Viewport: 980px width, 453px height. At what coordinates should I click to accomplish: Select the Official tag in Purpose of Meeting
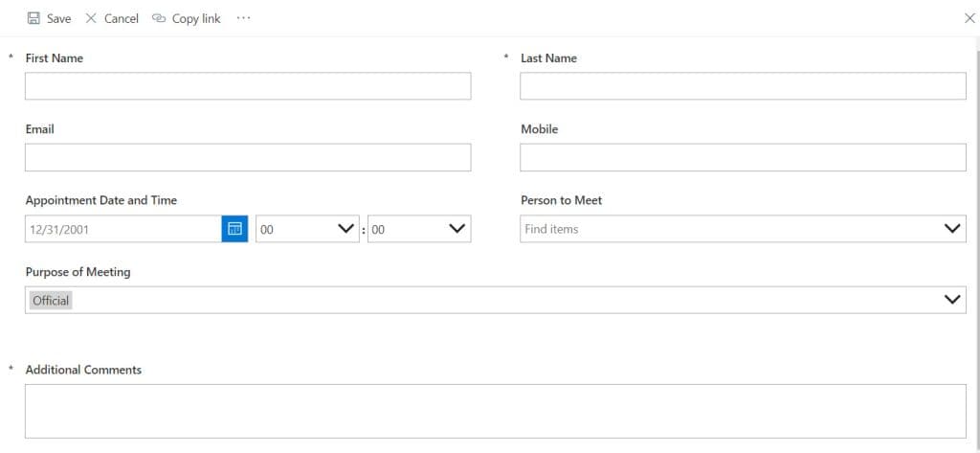pos(51,301)
